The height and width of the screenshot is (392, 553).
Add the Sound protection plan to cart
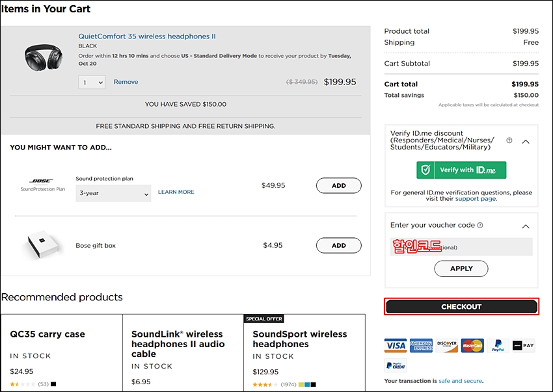(x=338, y=185)
